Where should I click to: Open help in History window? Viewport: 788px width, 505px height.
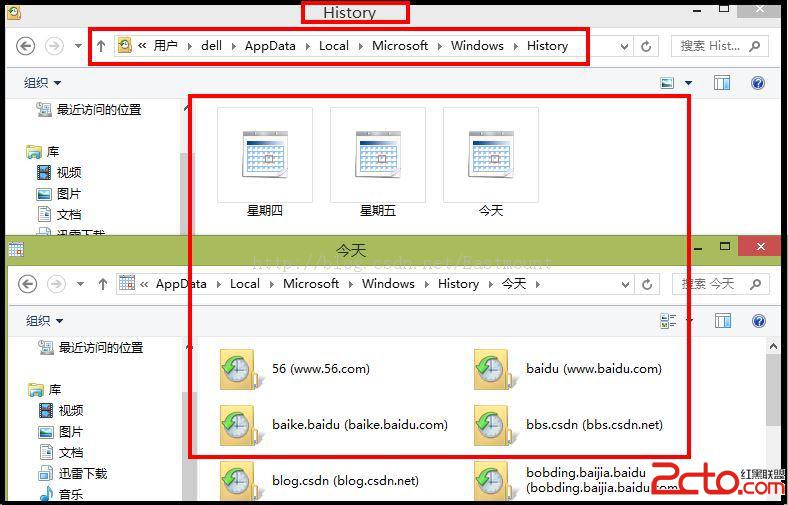tap(758, 83)
